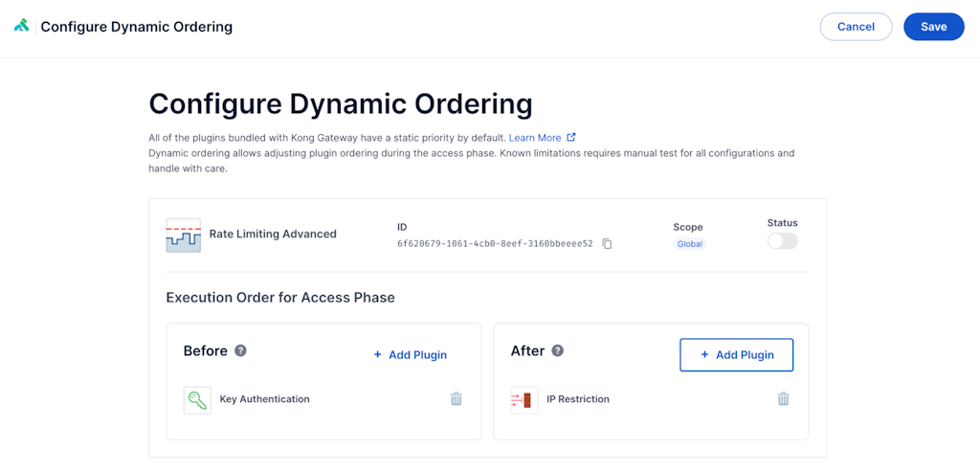Click the Kong logo in the header
The width and height of the screenshot is (980, 472).
coord(21,26)
